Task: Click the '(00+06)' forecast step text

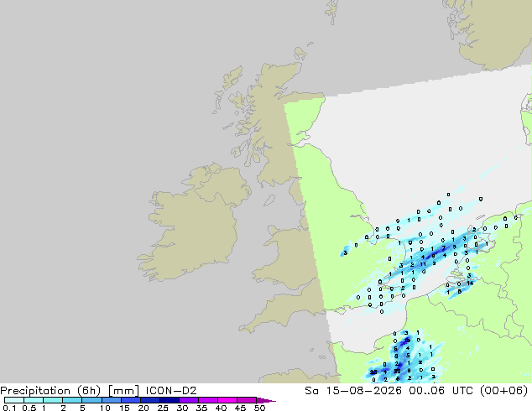Action: point(504,391)
